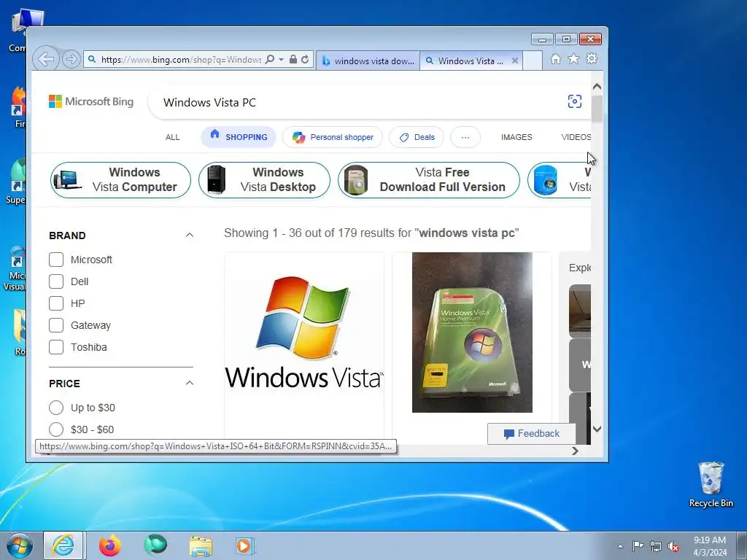Viewport: 747px width, 560px height.
Task: Open a new blank tab
Action: 533,61
